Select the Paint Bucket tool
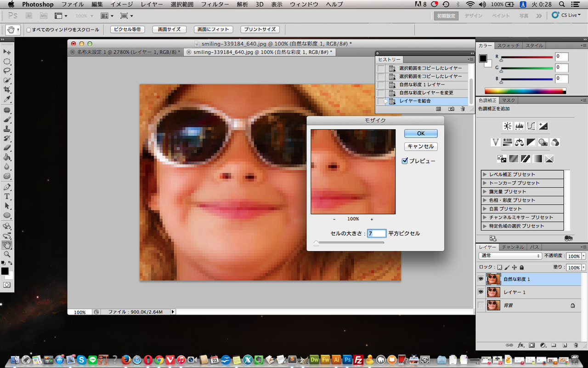Screen dimensions: 588x368 tap(7, 157)
